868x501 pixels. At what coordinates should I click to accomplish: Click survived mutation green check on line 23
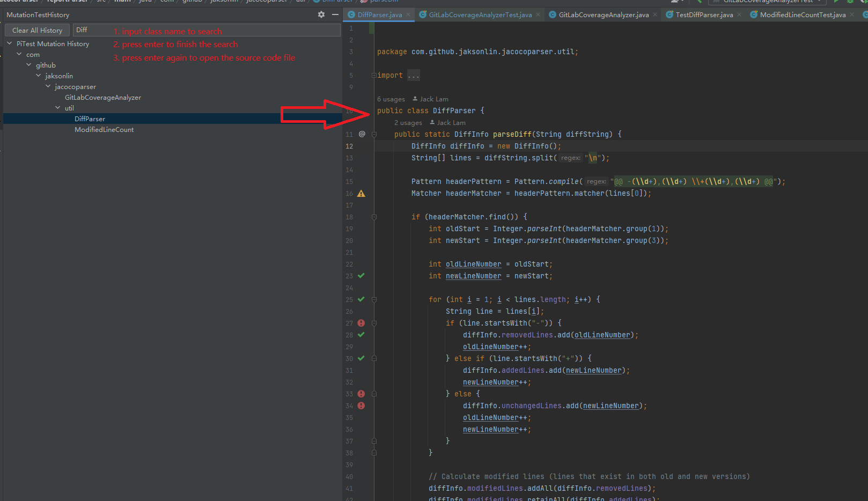(x=361, y=276)
